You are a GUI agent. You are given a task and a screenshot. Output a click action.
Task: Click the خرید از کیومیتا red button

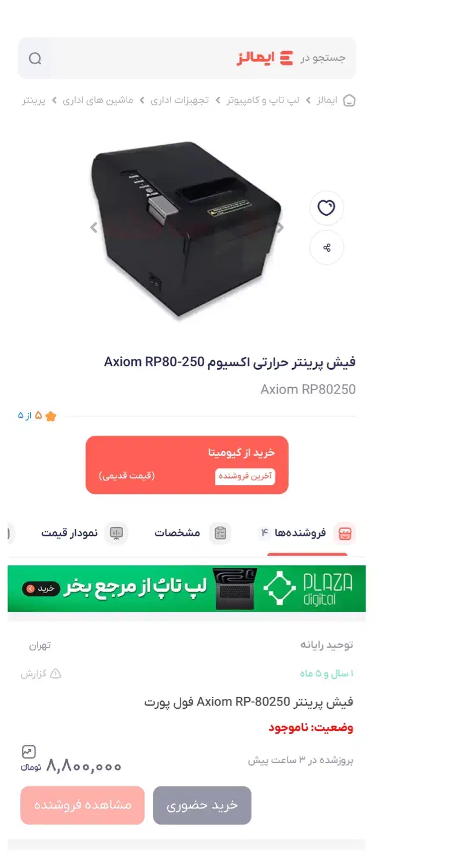coord(187,465)
